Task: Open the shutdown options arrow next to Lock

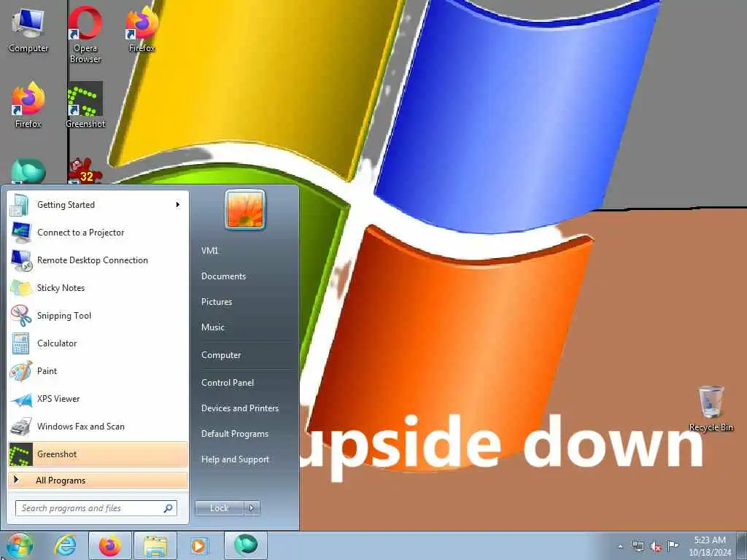Action: tap(252, 508)
